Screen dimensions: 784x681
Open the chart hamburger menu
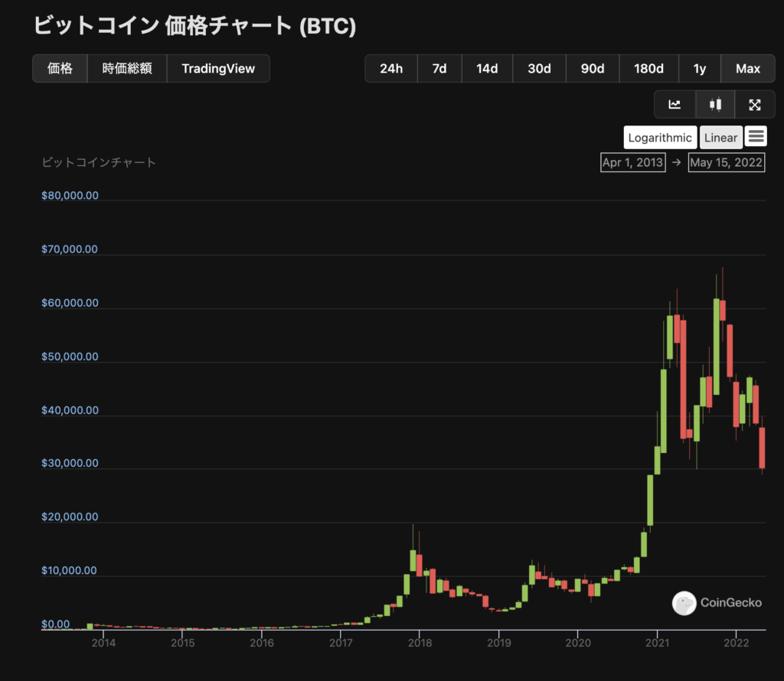[756, 136]
